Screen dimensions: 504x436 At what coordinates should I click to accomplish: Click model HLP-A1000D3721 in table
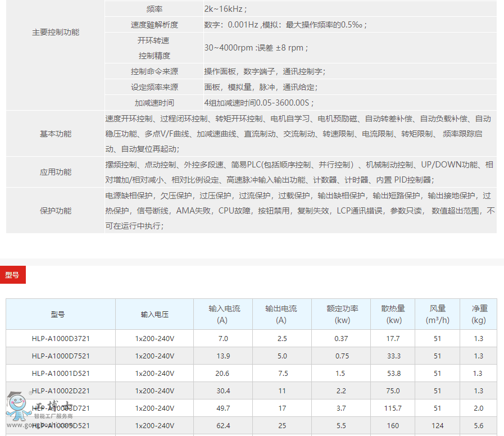61,338
